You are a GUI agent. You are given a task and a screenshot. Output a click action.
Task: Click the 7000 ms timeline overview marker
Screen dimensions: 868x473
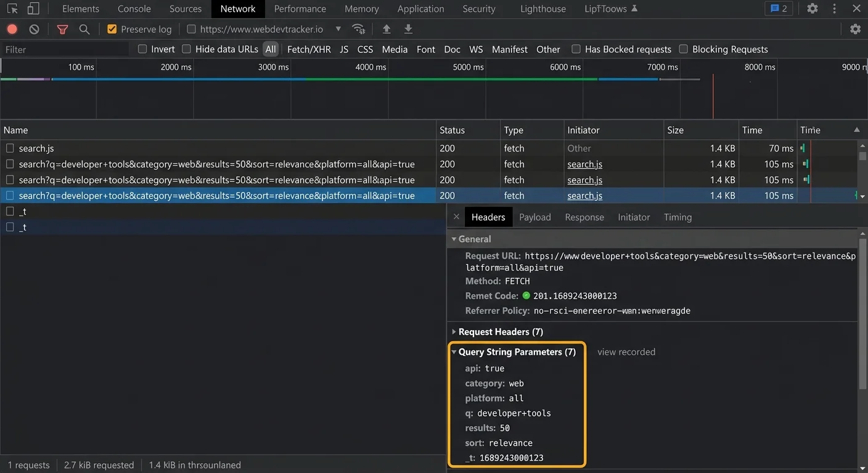(x=662, y=67)
